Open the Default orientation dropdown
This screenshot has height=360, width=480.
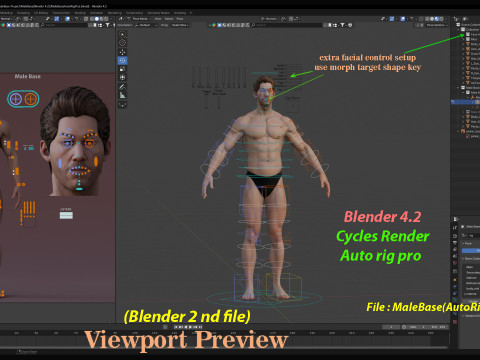pyautogui.click(x=146, y=25)
